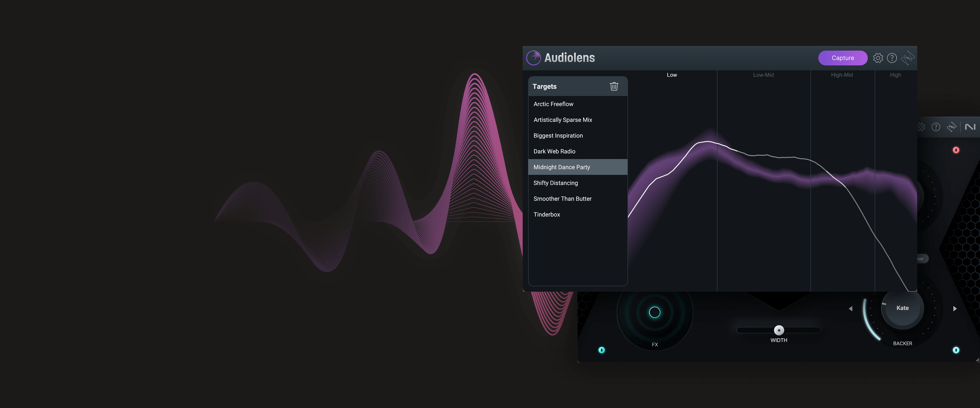Click the Capture button
Image resolution: width=980 pixels, height=408 pixels.
coord(843,58)
